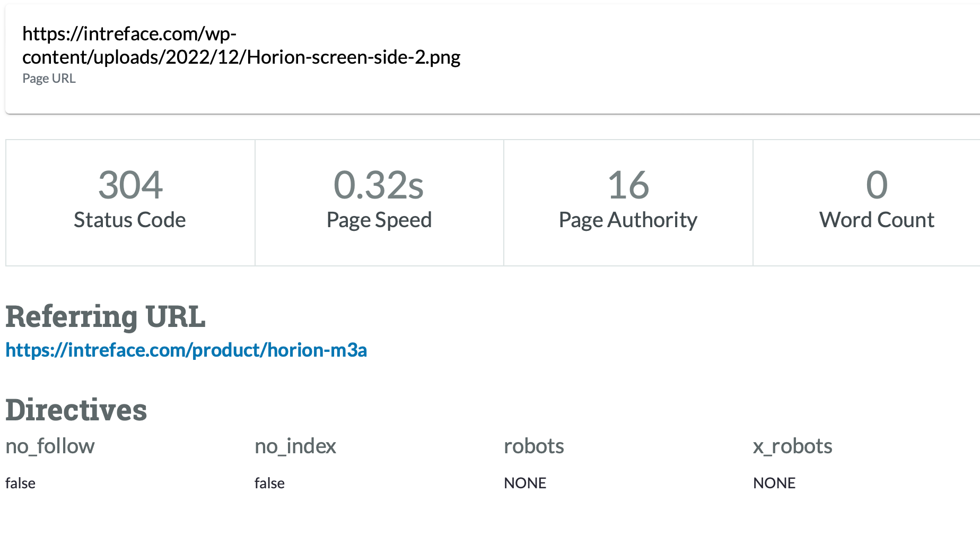980x535 pixels.
Task: Click the NONE value under x_robots
Action: pos(774,483)
